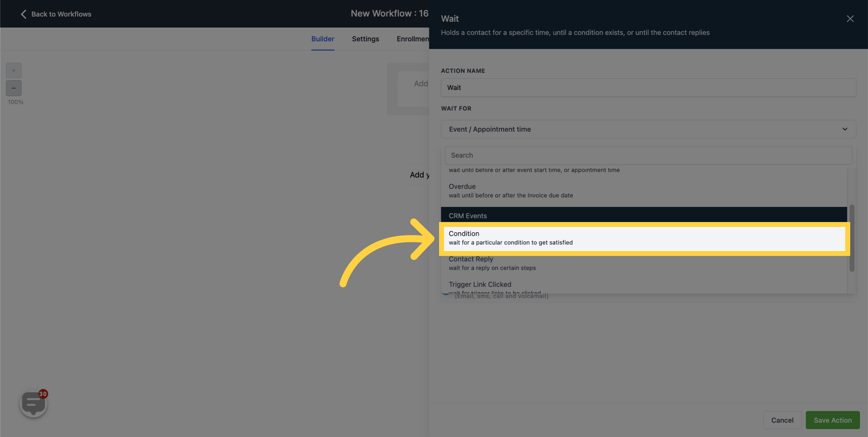
Task: Zoom out the canvas with the minus button
Action: (x=13, y=88)
